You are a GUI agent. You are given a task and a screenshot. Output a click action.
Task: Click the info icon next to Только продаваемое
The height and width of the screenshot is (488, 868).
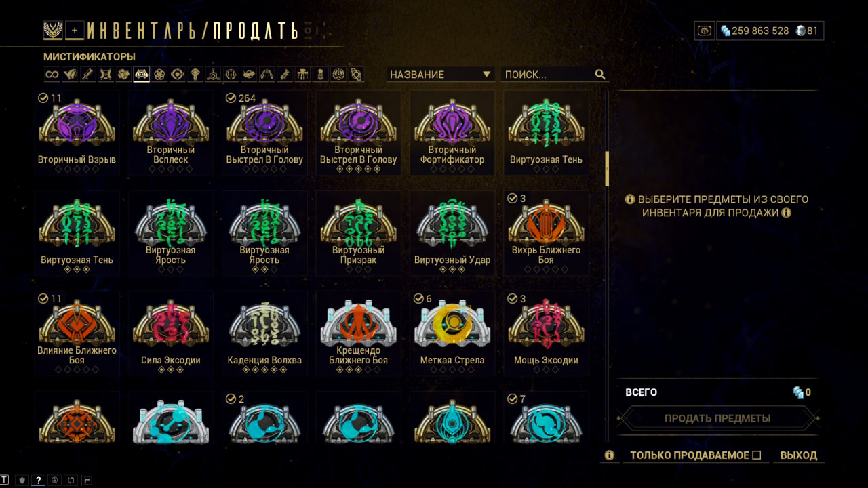click(x=610, y=455)
